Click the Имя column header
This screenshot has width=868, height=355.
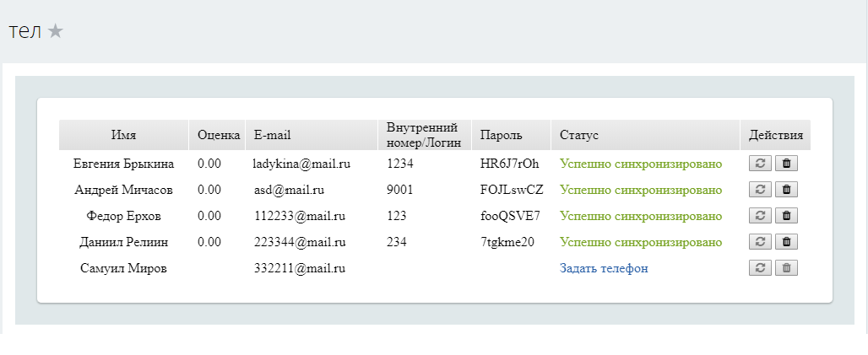tap(123, 135)
